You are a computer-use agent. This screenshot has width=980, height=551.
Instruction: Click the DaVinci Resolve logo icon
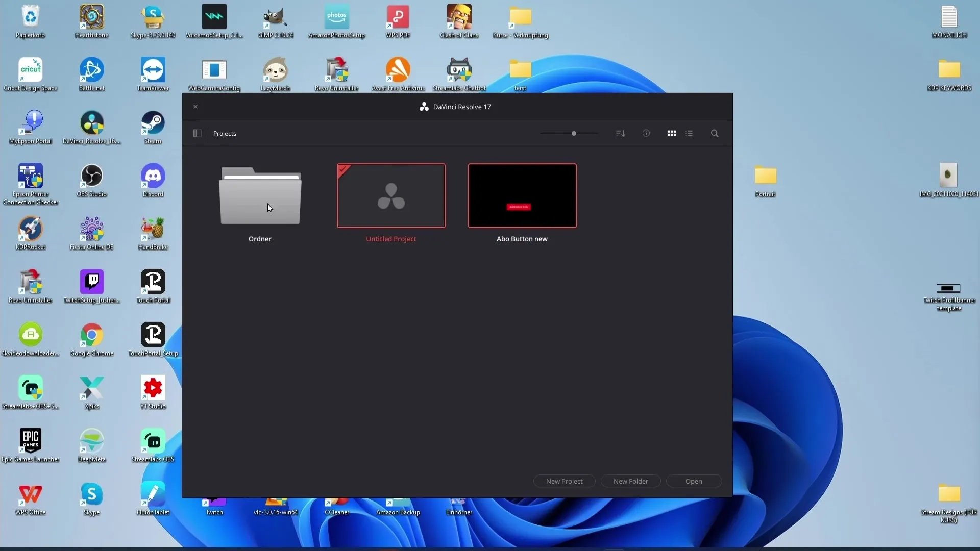pos(423,106)
